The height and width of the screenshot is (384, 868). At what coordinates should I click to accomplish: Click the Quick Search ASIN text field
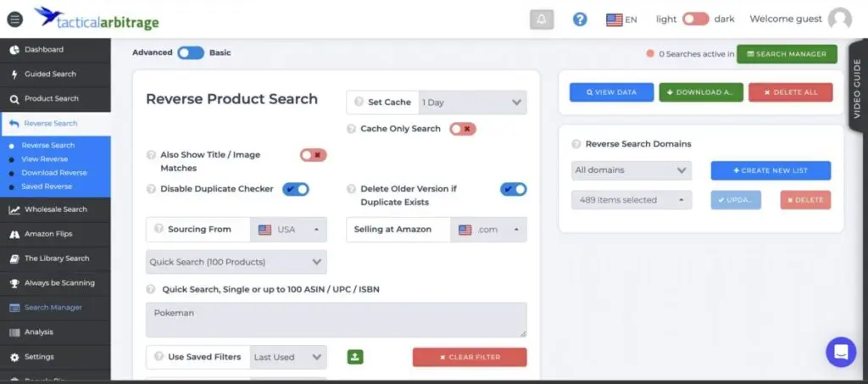pyautogui.click(x=337, y=320)
